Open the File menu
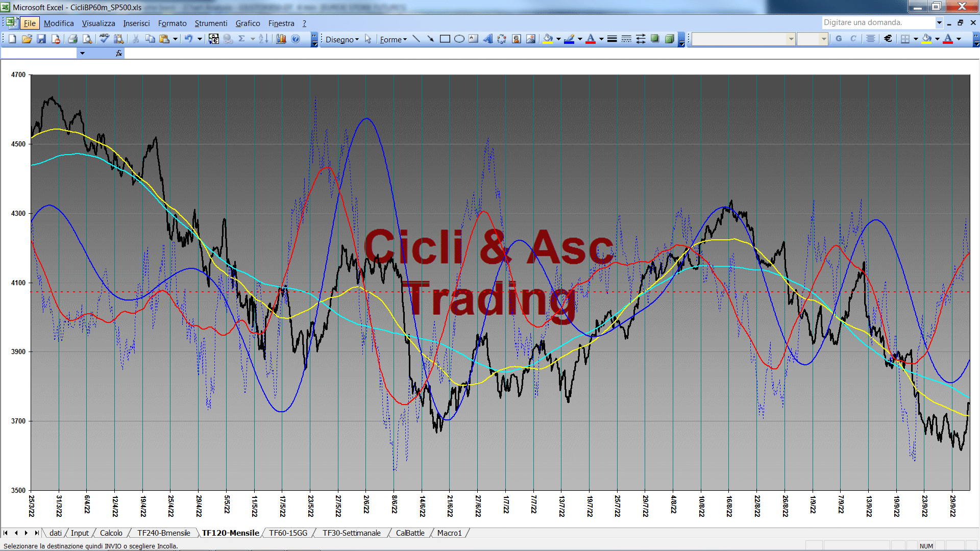The width and height of the screenshot is (980, 551). (30, 23)
